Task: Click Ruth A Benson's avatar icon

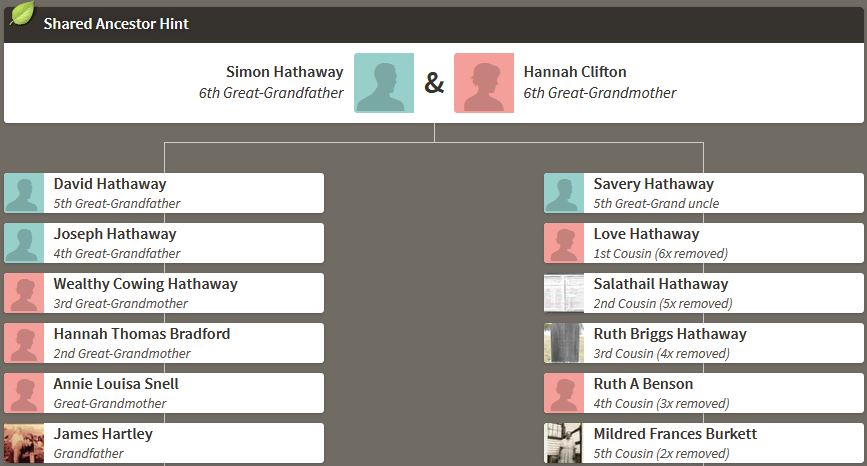Action: [564, 393]
